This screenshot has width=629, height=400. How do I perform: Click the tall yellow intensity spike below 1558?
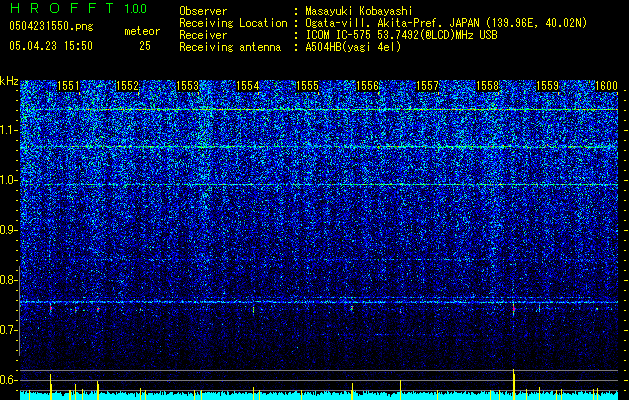(x=513, y=384)
